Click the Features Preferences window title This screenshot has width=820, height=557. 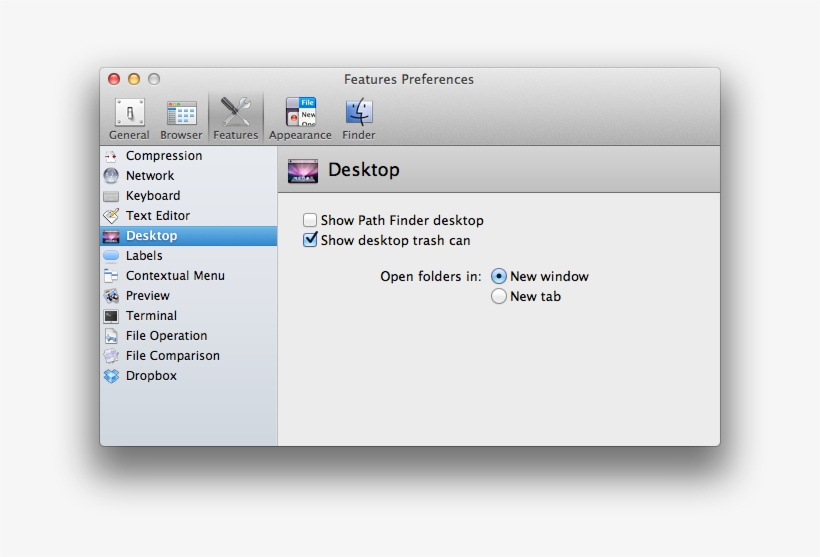point(409,79)
